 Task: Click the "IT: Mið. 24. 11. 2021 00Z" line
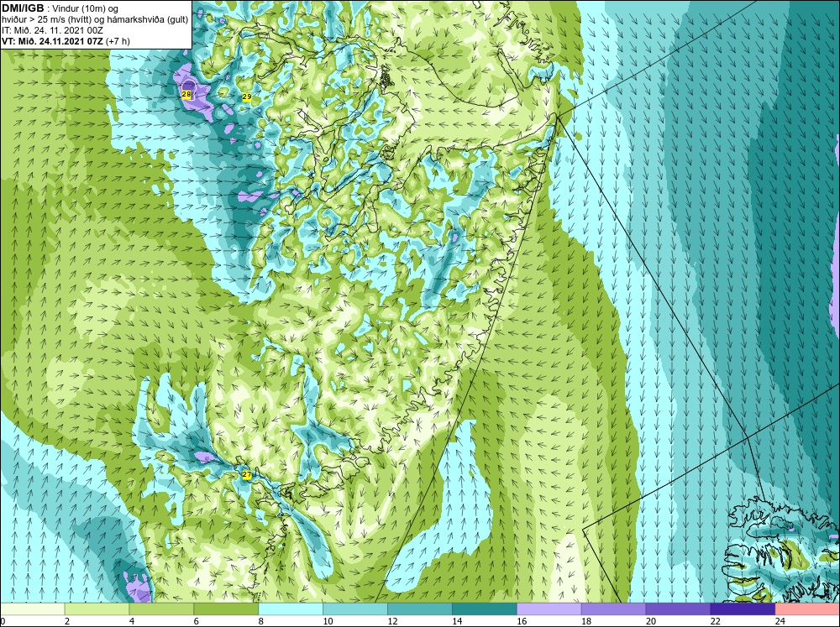pyautogui.click(x=52, y=30)
